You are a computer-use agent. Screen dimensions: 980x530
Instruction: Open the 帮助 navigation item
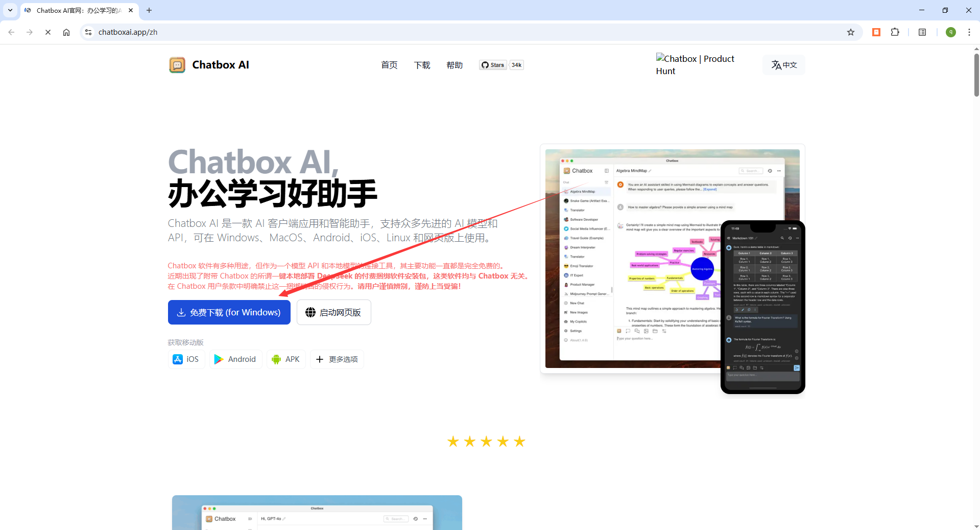454,65
